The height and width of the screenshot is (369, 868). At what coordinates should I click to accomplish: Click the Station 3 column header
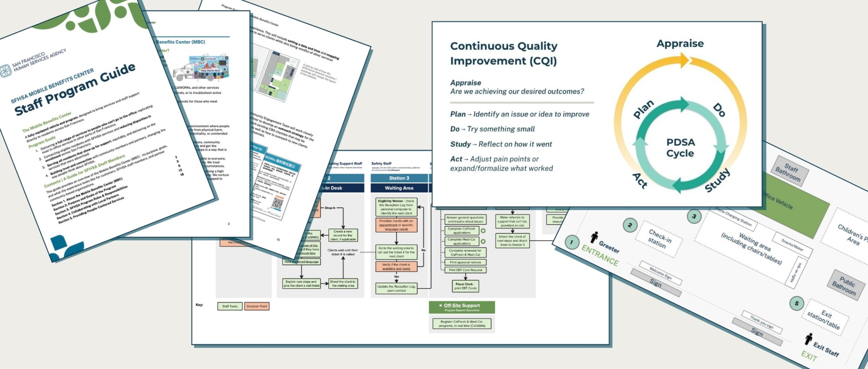pos(399,178)
